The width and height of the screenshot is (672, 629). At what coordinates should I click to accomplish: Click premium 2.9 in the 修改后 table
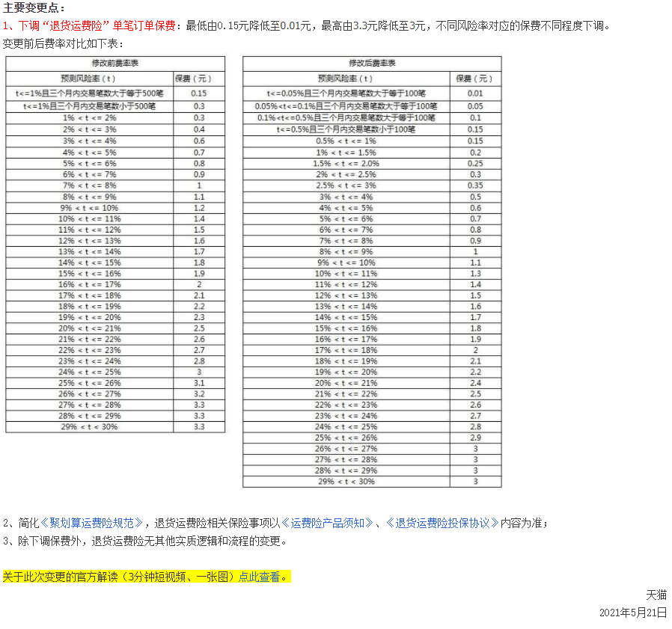(475, 438)
